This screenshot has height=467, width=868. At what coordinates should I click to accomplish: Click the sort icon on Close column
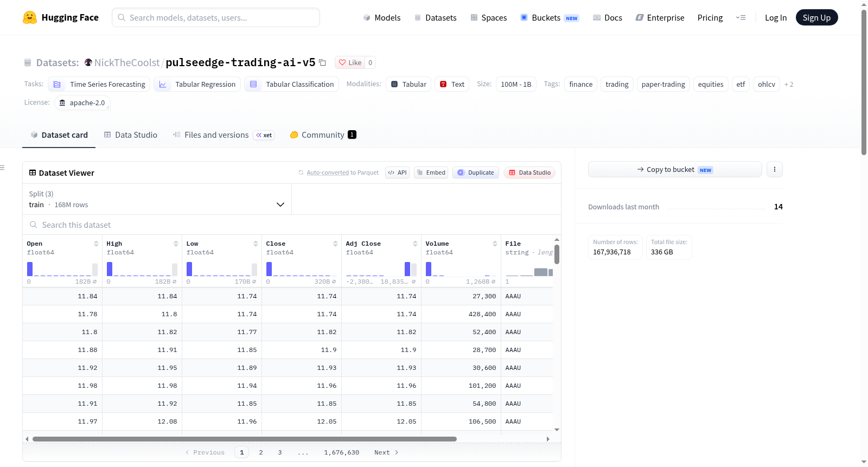point(335,244)
